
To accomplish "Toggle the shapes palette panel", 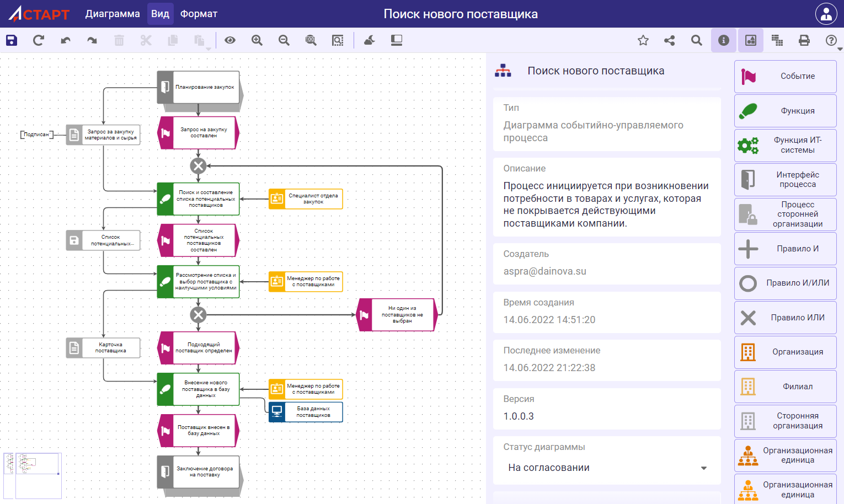I will point(751,40).
